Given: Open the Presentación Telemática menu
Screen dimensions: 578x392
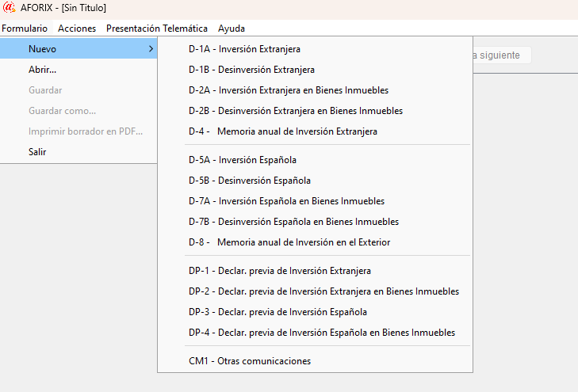Looking at the screenshot, I should click(157, 29).
